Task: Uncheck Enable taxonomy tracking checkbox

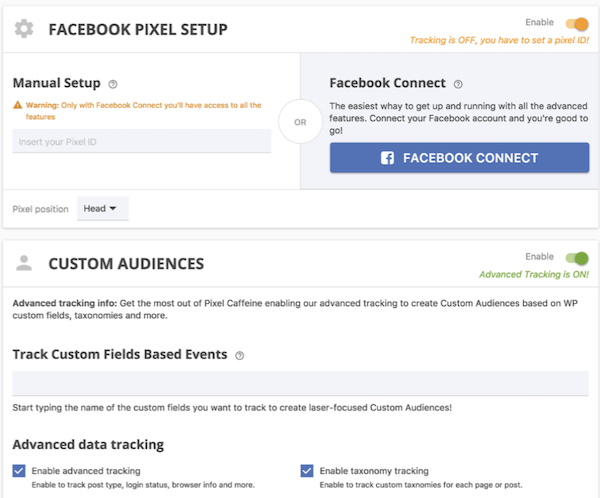Action: pyautogui.click(x=307, y=470)
